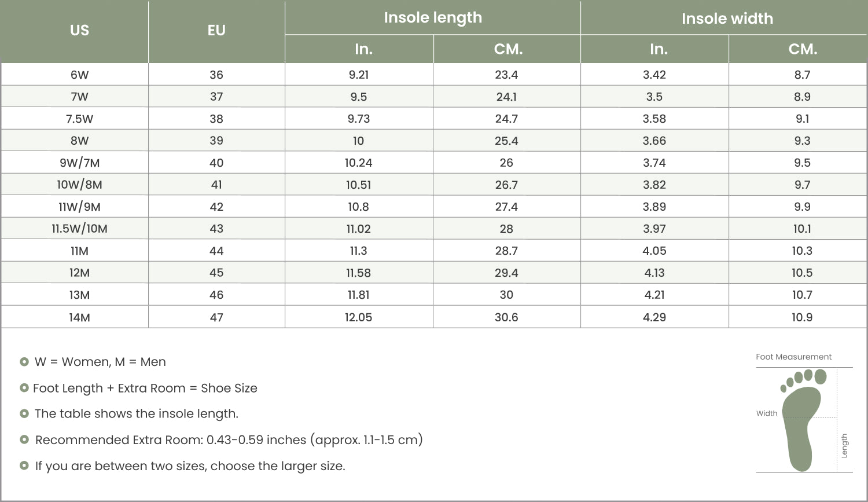Image resolution: width=868 pixels, height=502 pixels.
Task: Click the Width label on the foot diagram
Action: pos(767,413)
